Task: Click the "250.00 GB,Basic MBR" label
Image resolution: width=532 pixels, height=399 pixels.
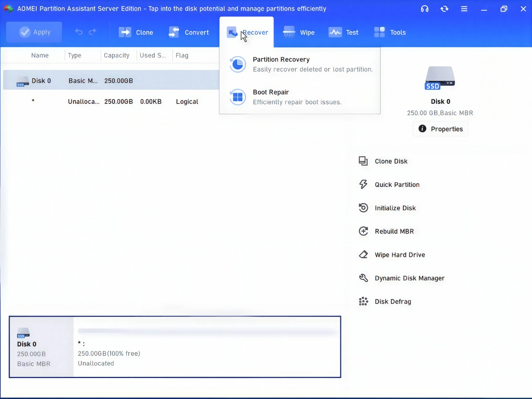Action: (x=440, y=113)
